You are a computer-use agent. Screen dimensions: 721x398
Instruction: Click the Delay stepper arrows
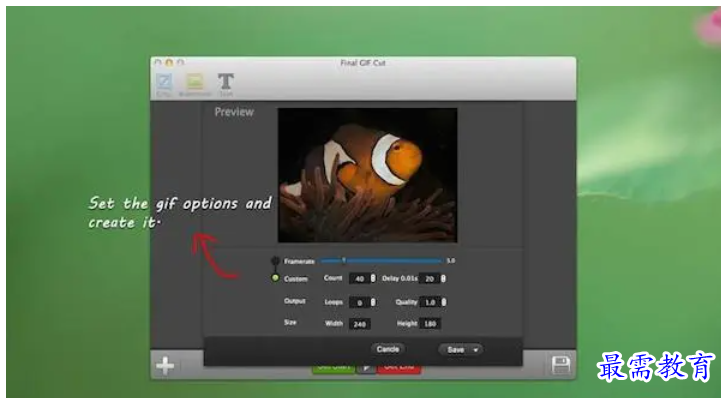click(443, 279)
